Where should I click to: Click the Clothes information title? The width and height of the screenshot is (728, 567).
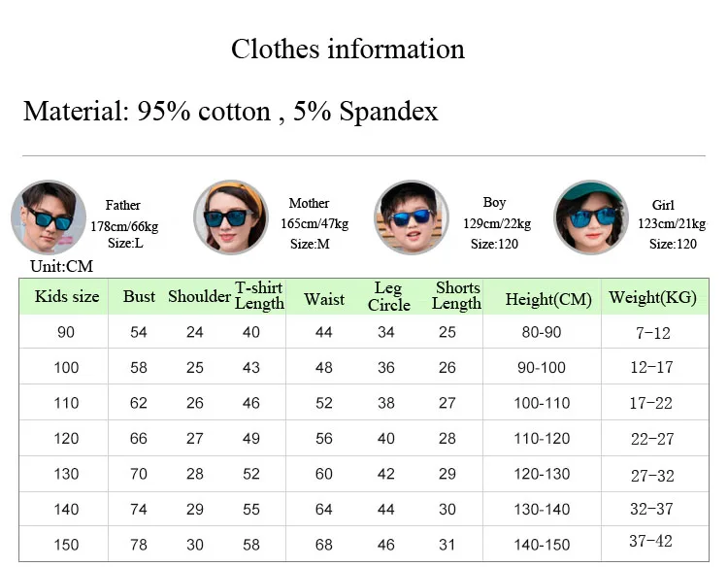point(347,49)
